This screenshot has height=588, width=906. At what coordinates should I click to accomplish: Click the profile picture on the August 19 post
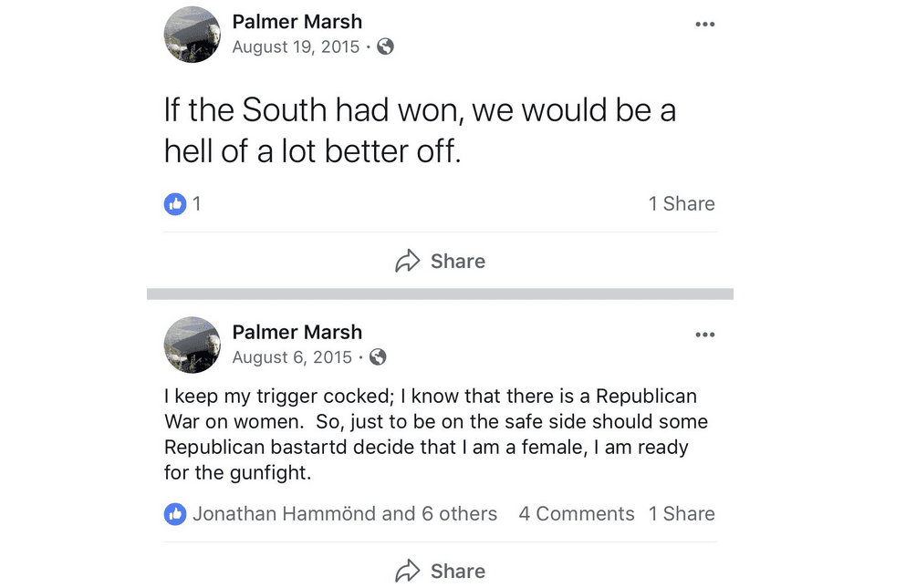(192, 35)
